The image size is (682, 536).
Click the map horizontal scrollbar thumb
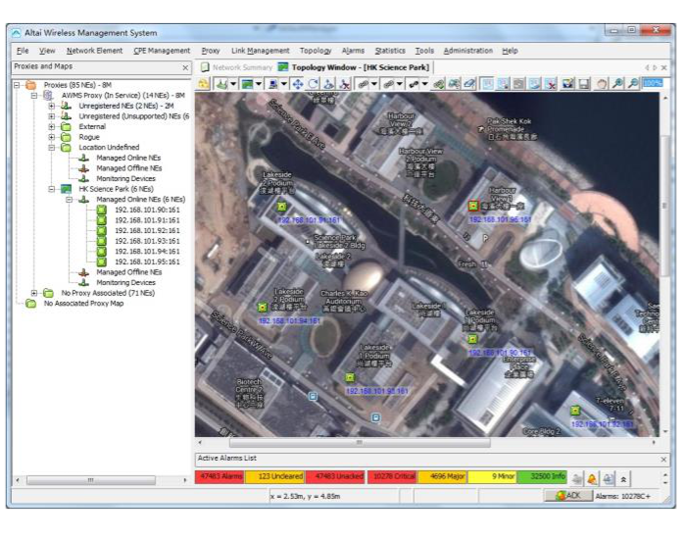tap(360, 442)
